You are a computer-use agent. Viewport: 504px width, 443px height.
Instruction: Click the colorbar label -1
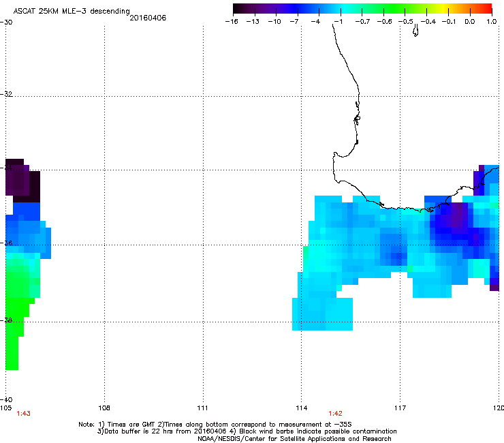click(x=338, y=22)
